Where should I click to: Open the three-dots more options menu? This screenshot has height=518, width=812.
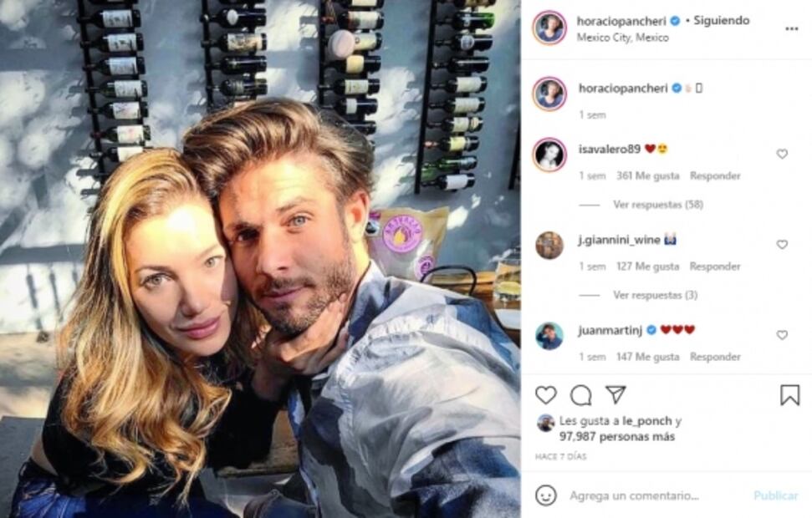[791, 29]
